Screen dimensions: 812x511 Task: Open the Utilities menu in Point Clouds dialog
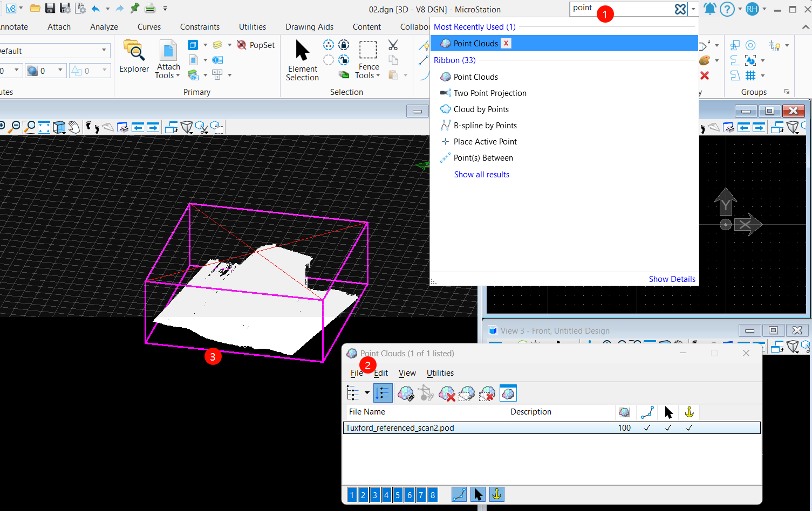(440, 373)
